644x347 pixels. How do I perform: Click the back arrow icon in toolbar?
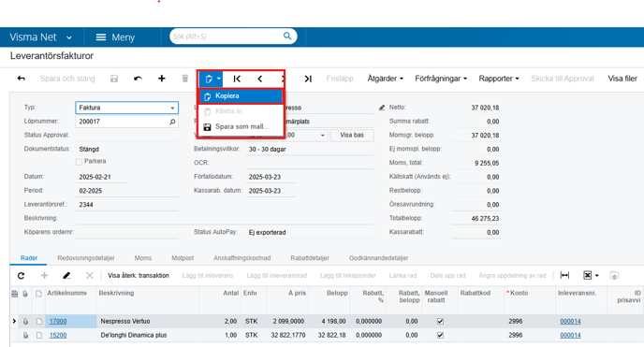21,79
